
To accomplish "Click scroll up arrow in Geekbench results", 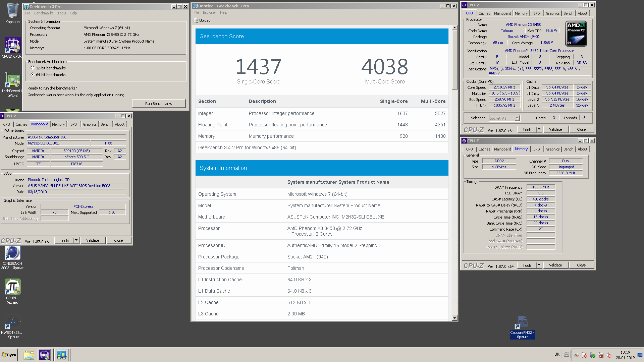I will tap(455, 28).
